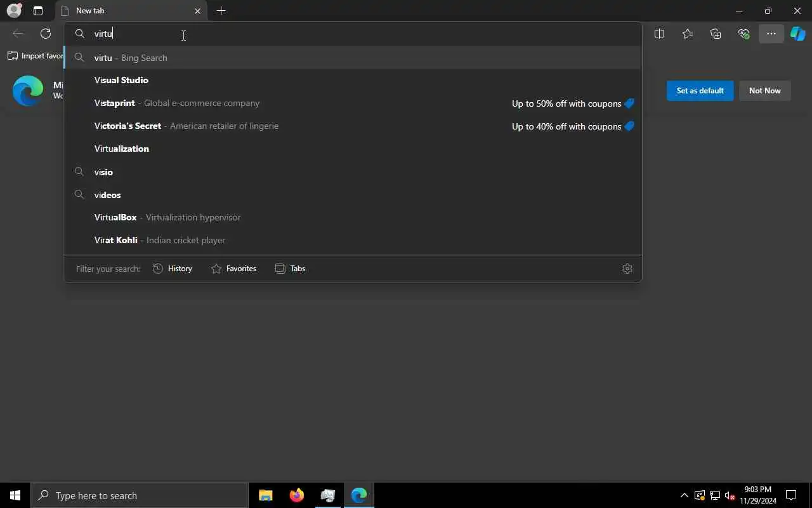
Task: Refresh the page
Action: [x=46, y=34]
